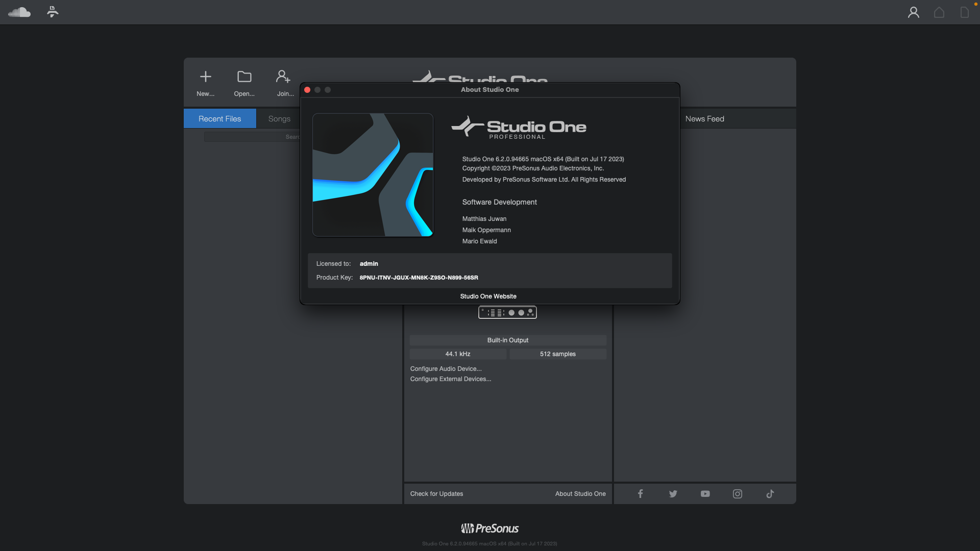Click the licensed user name admin

tap(369, 264)
